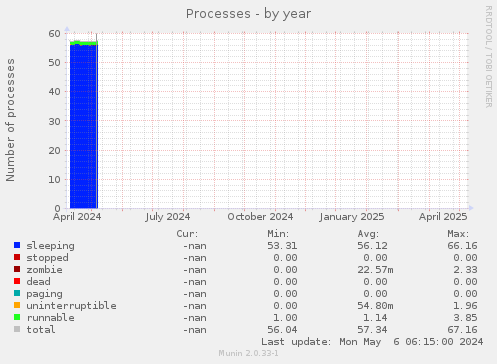Click the red dead legend swatch

pos(17,281)
